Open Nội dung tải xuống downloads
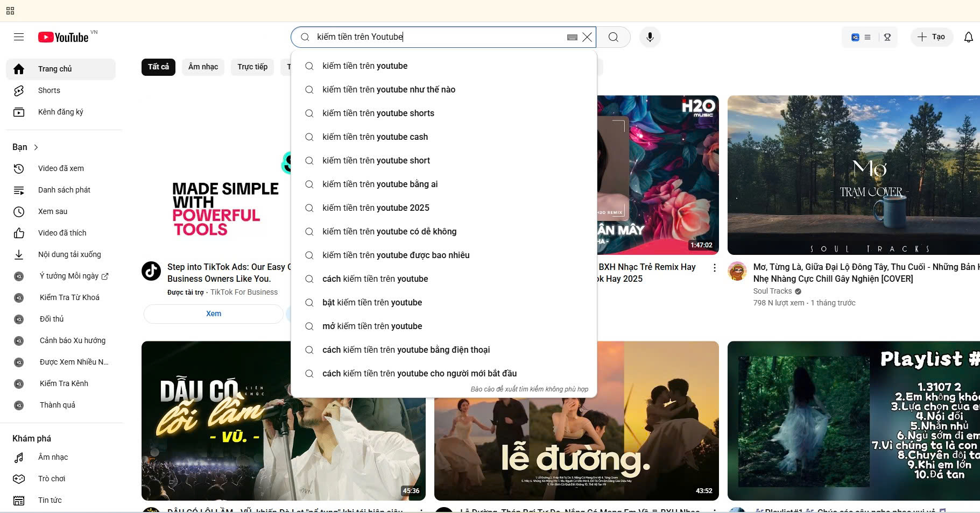Screen dimensions: 980x513 point(61,254)
